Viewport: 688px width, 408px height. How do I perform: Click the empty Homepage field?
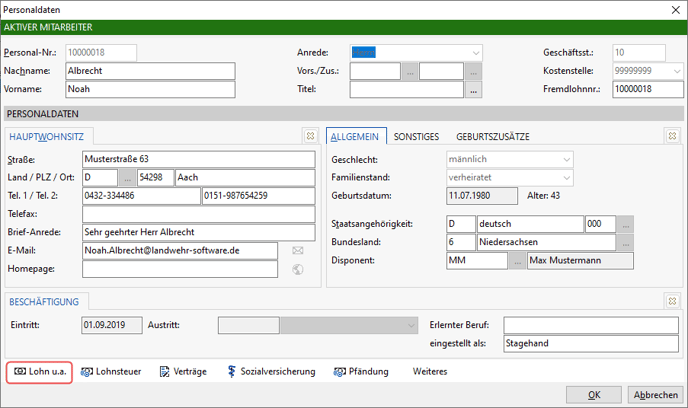pyautogui.click(x=180, y=269)
